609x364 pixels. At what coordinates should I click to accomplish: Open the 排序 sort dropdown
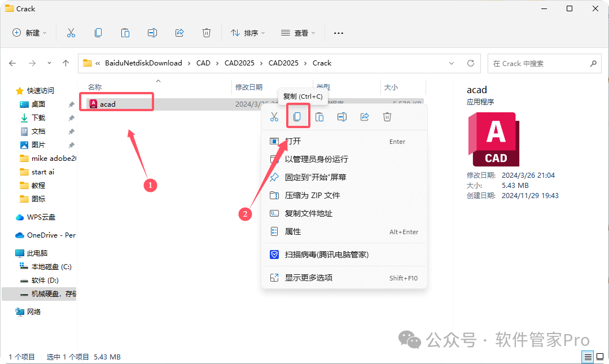pyautogui.click(x=248, y=33)
